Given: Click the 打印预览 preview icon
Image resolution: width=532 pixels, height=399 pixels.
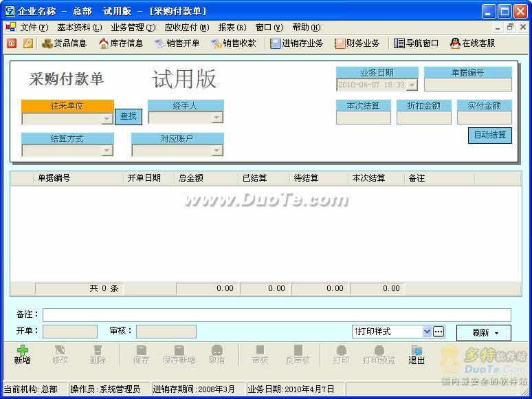Looking at the screenshot, I should (379, 355).
